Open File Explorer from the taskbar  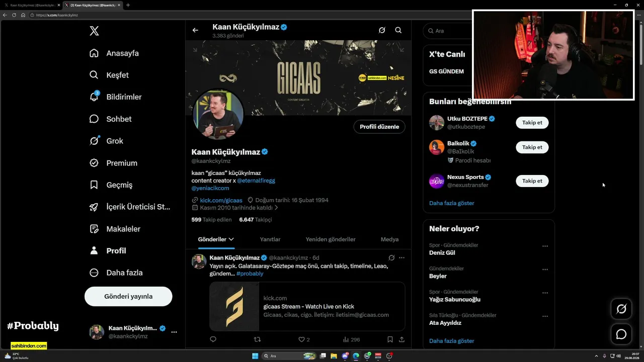(334, 356)
